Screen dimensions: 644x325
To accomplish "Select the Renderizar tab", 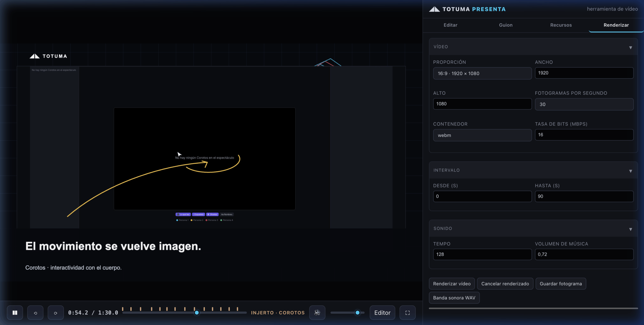I will (616, 25).
